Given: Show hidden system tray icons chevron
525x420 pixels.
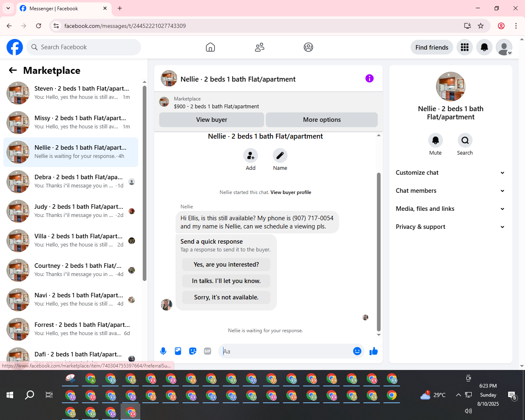Looking at the screenshot, I should click(458, 395).
